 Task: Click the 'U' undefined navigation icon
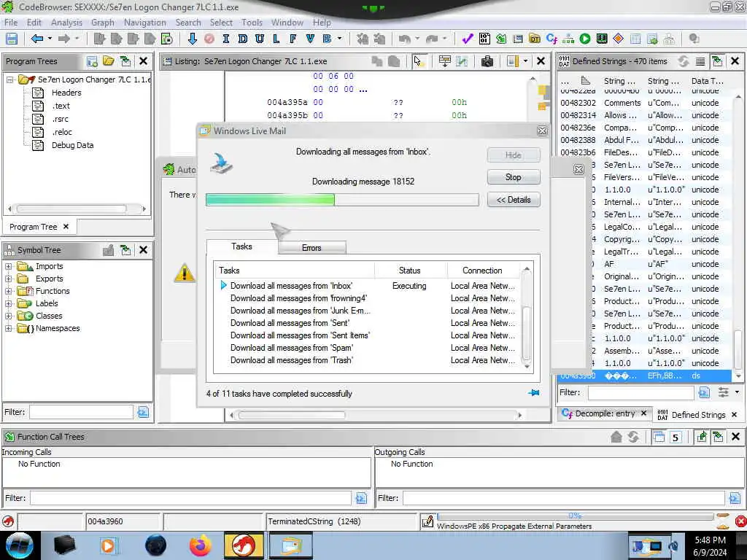coord(260,39)
